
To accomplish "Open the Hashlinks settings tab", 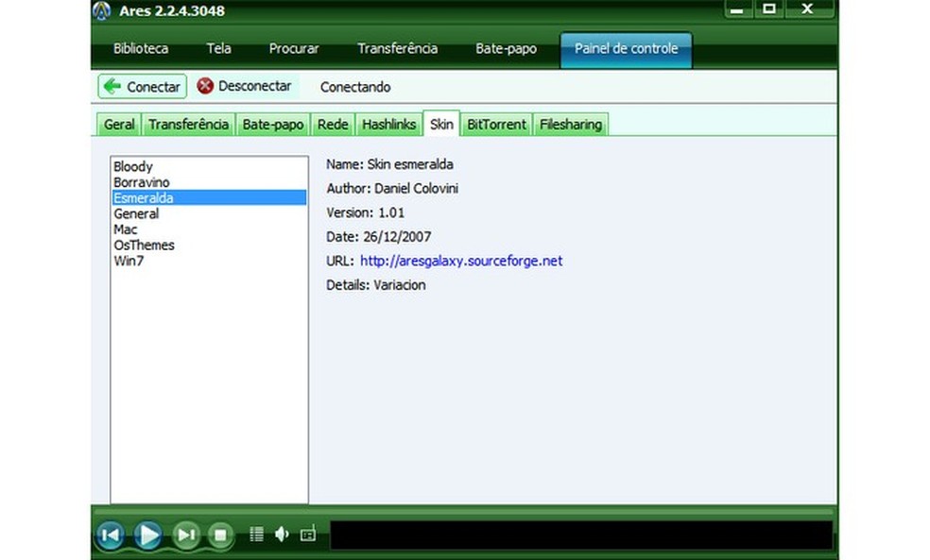I will point(389,125).
